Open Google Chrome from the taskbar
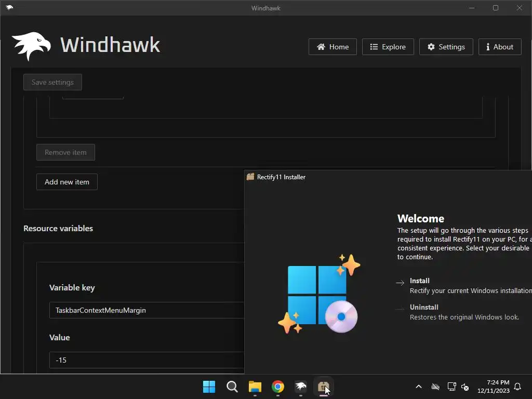The image size is (532, 399). click(278, 387)
